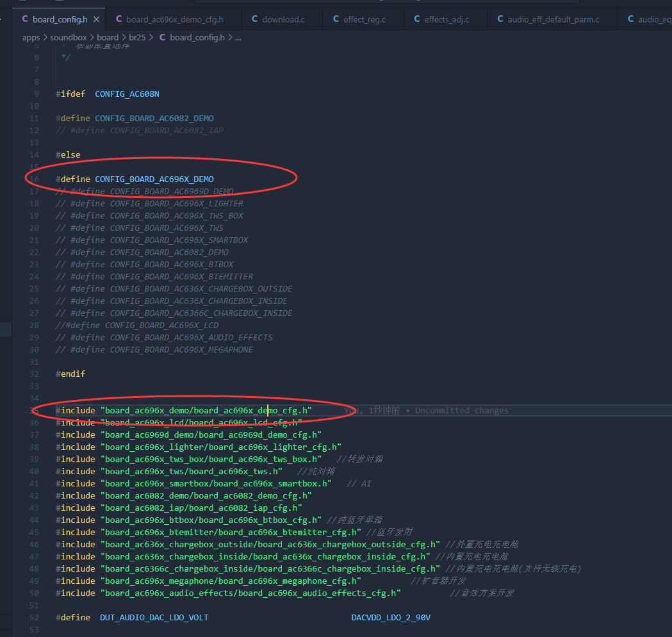Click the board_ac696x_megaphone_cfg.h include path
The height and width of the screenshot is (637, 672).
coord(231,581)
